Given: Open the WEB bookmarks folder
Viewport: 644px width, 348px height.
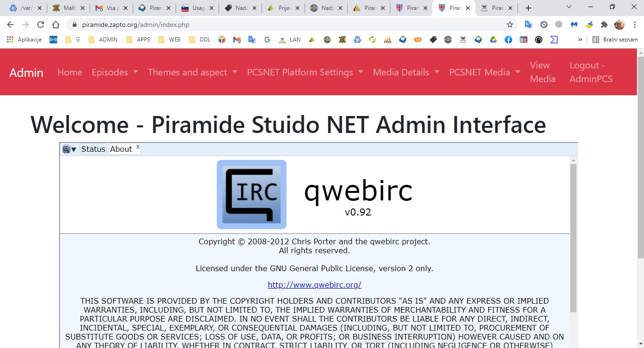Looking at the screenshot, I should 169,40.
